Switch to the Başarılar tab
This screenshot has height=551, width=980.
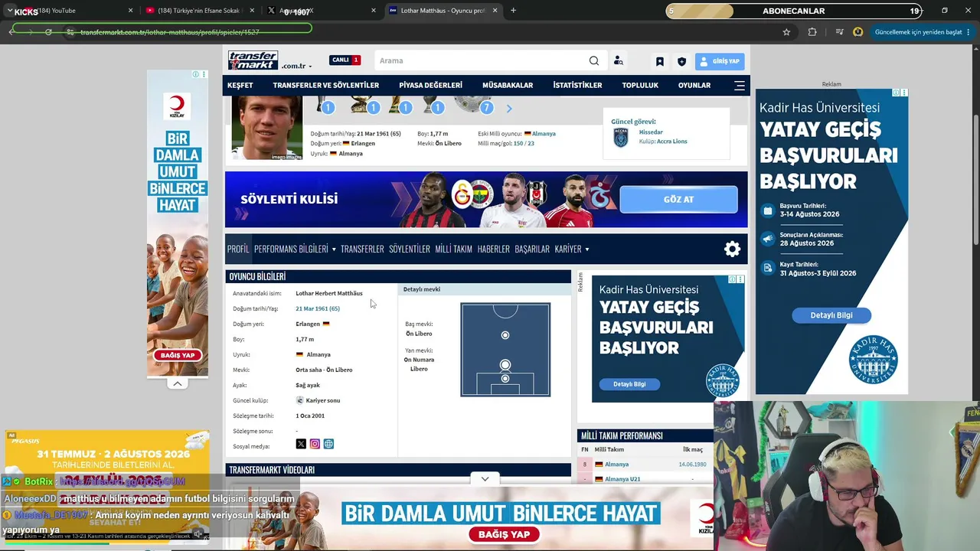pos(532,249)
